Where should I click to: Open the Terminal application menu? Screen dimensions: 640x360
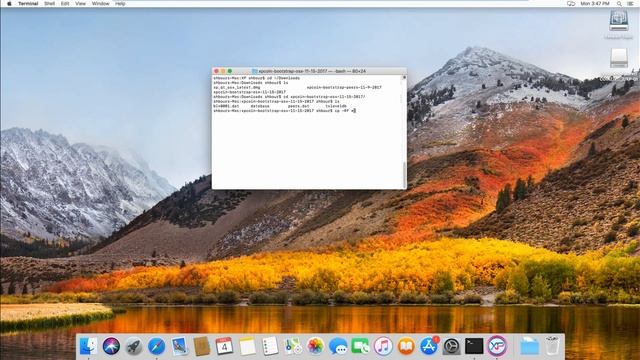(28, 3)
